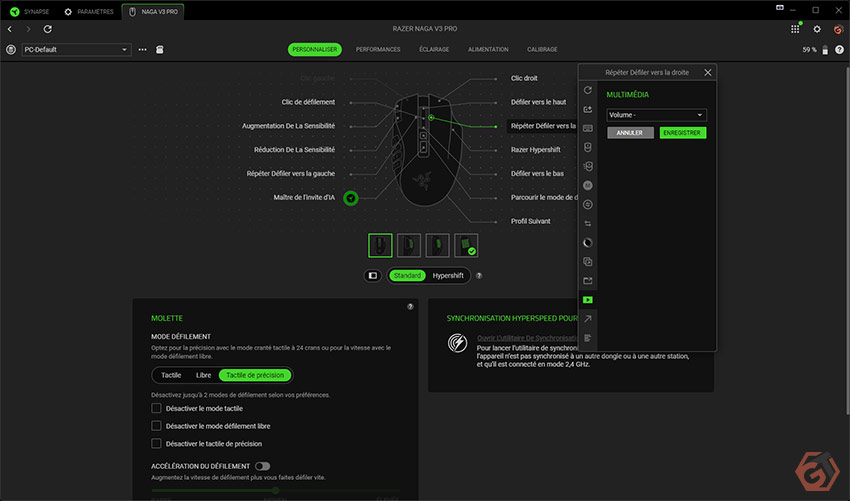The width and height of the screenshot is (850, 501).
Task: Switch to the Paramètres tab
Action: 89,11
